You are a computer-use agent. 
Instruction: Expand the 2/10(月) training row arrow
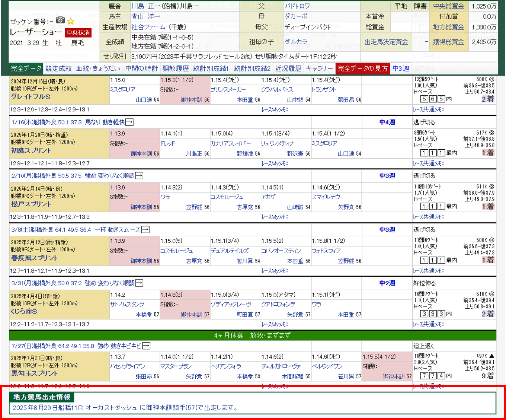click(139, 175)
